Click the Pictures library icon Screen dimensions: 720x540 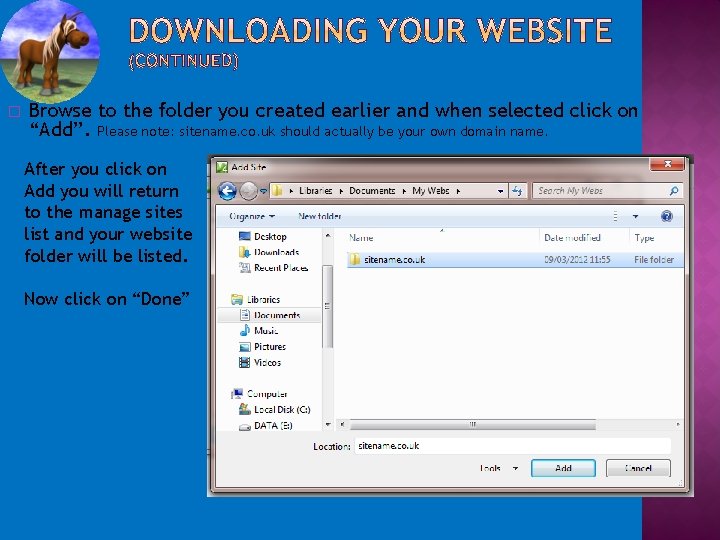[245, 347]
